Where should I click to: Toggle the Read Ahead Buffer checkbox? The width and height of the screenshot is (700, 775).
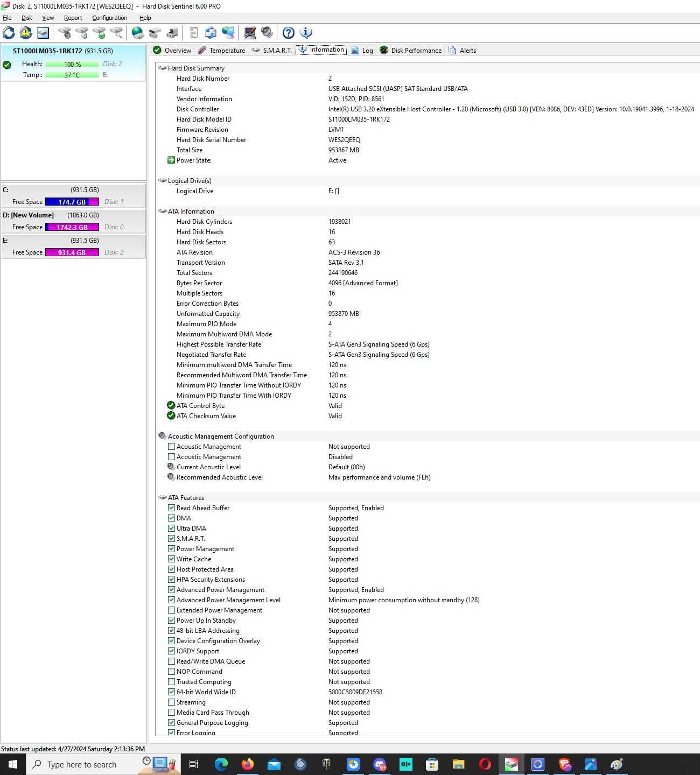(x=171, y=508)
